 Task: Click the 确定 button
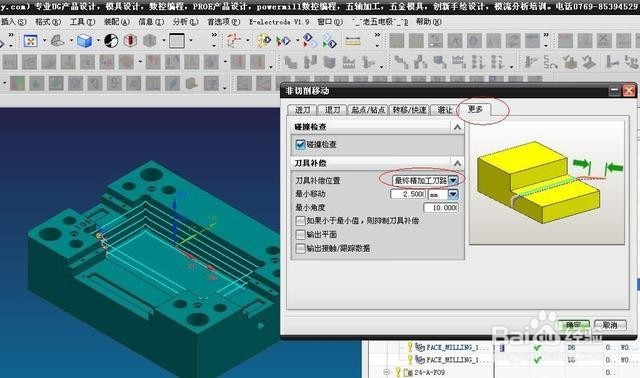573,325
